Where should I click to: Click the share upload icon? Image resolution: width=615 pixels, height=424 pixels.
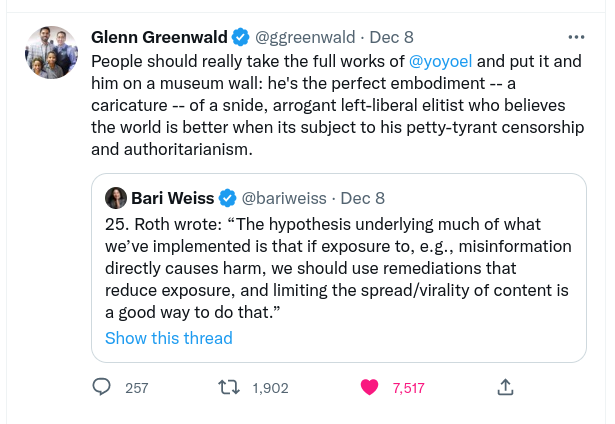505,387
